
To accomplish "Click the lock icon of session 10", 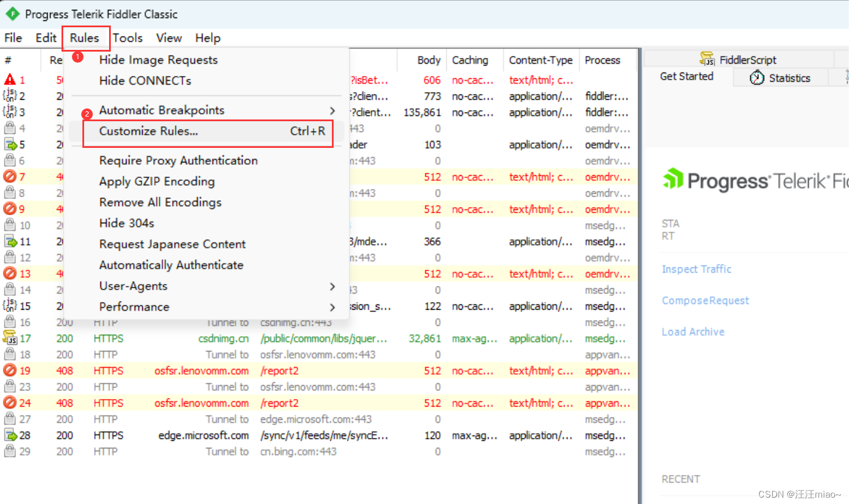I will click(x=10, y=225).
